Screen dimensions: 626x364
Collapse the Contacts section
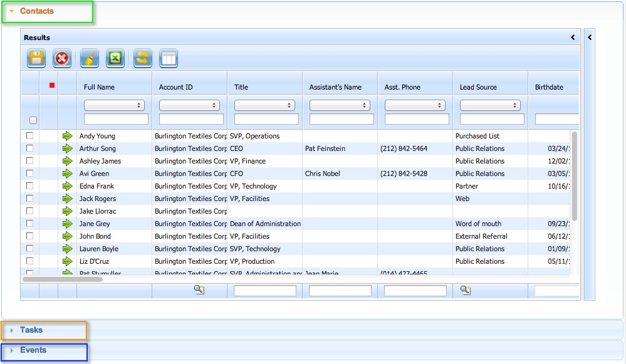(36, 11)
